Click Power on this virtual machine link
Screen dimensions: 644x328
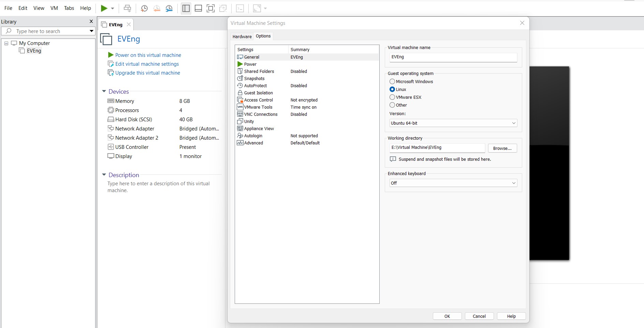[x=148, y=55]
